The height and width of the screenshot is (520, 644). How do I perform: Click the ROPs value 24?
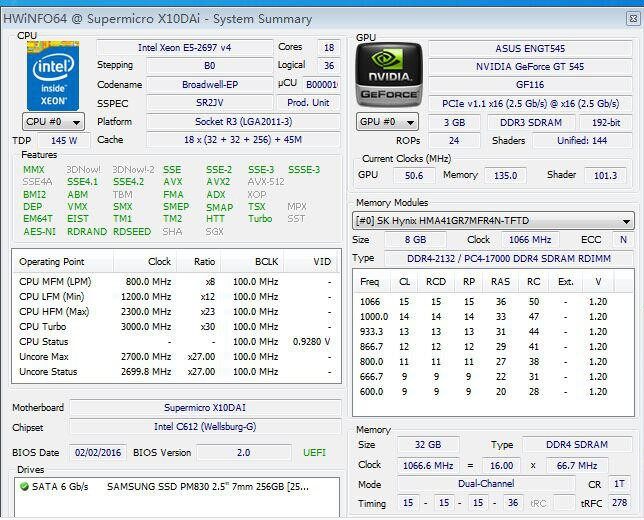[x=454, y=140]
